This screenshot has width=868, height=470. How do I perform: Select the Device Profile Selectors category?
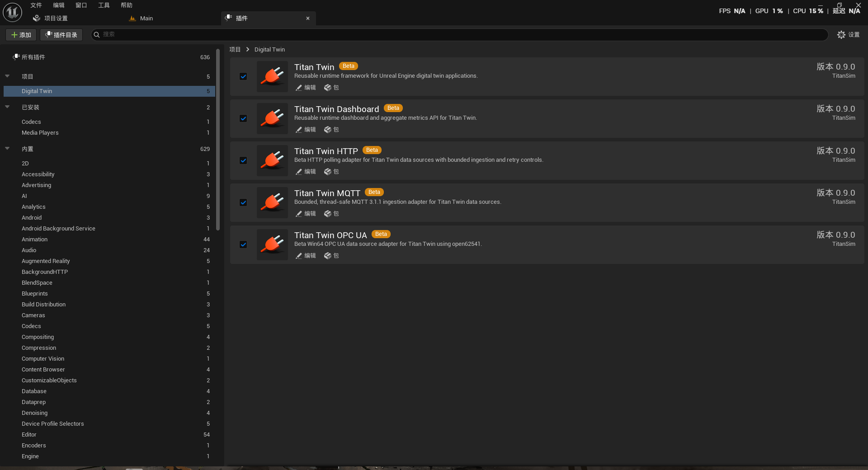click(109, 424)
